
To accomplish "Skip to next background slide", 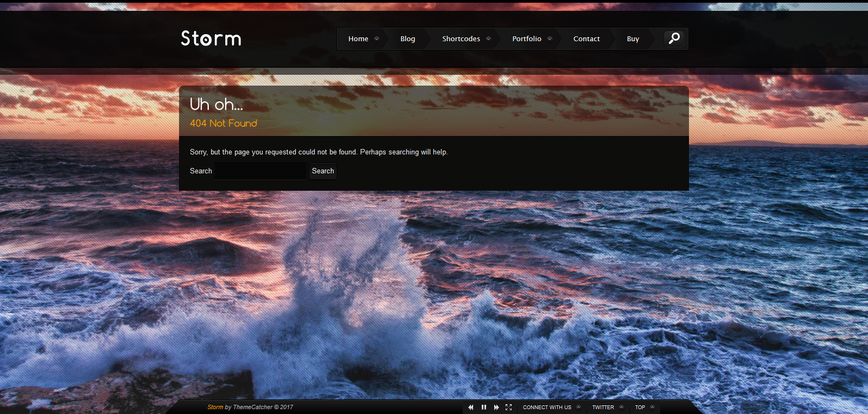I will coord(496,407).
